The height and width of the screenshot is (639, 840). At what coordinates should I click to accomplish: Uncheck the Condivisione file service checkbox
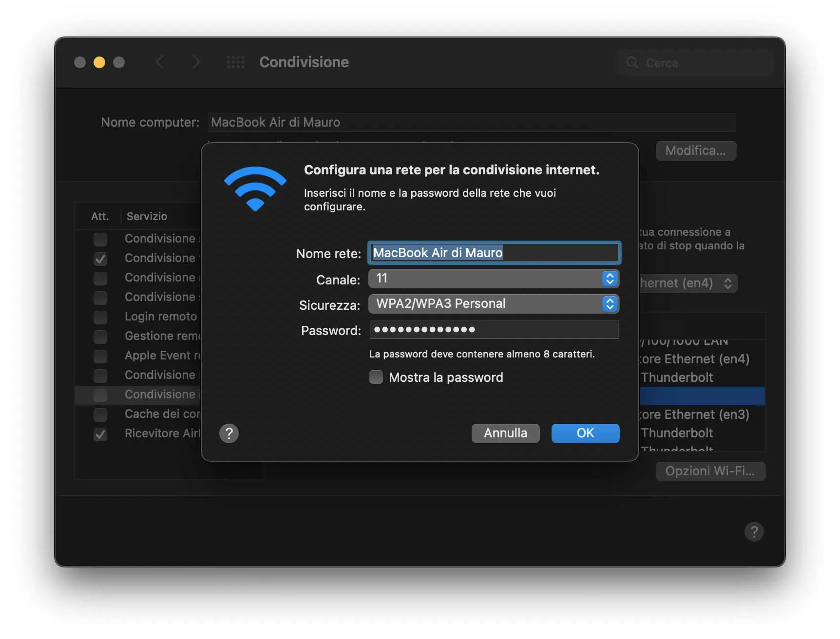(100, 259)
